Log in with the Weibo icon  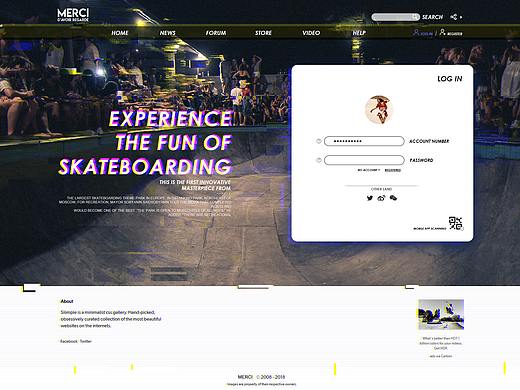[x=381, y=198]
